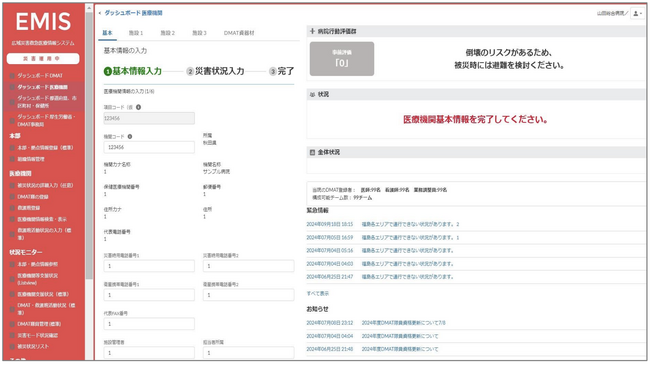Click icon beside 組織情報管理 in sidebar
Screen dimensions: 650x365
(12, 159)
